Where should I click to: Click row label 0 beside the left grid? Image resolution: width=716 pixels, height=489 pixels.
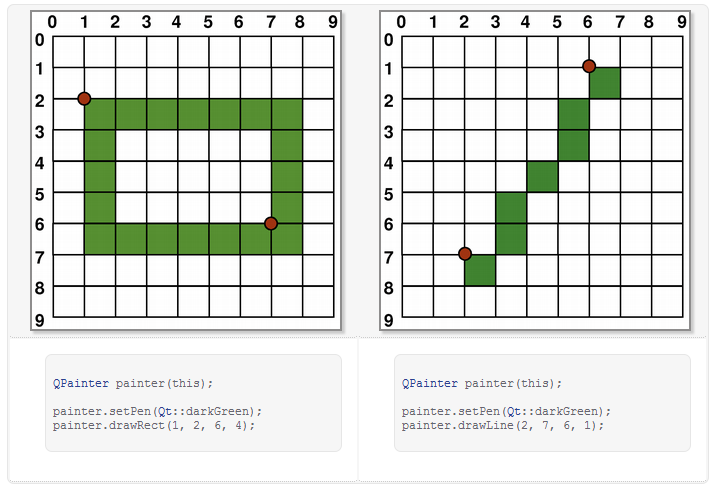click(x=39, y=40)
